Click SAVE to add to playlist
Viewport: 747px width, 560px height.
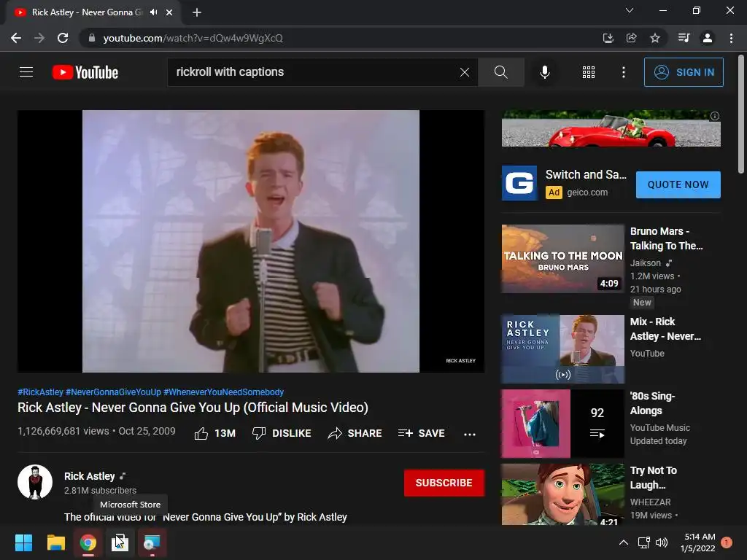coord(422,433)
